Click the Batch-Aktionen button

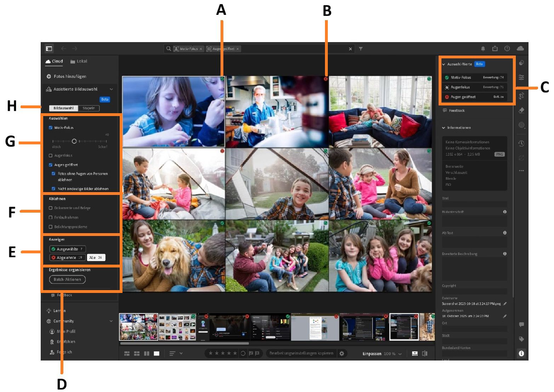67,279
